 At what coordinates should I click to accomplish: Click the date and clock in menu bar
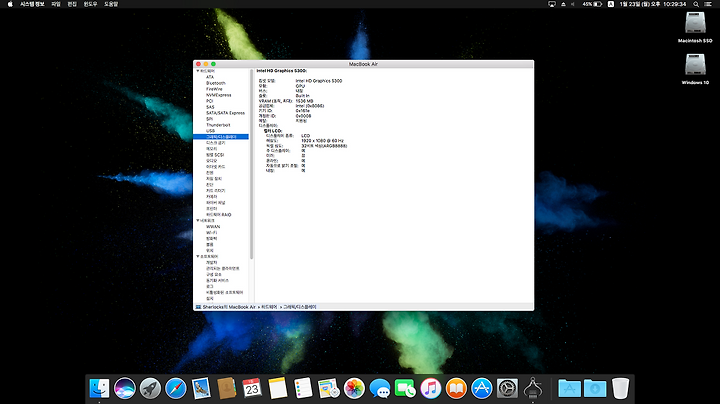coord(652,4)
